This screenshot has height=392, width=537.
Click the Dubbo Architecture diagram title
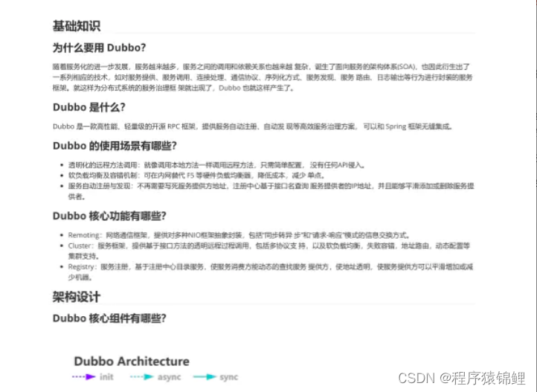(x=132, y=362)
